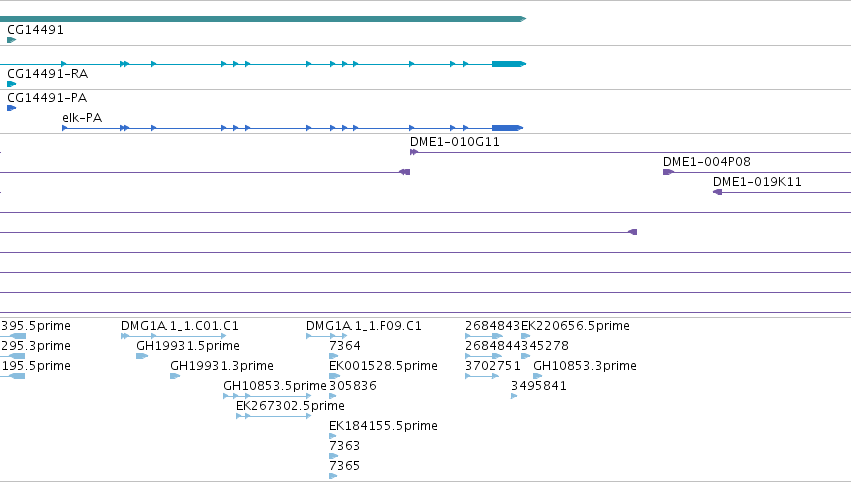Open the DMG1A.1_1.C01.C1 EST label

point(180,326)
